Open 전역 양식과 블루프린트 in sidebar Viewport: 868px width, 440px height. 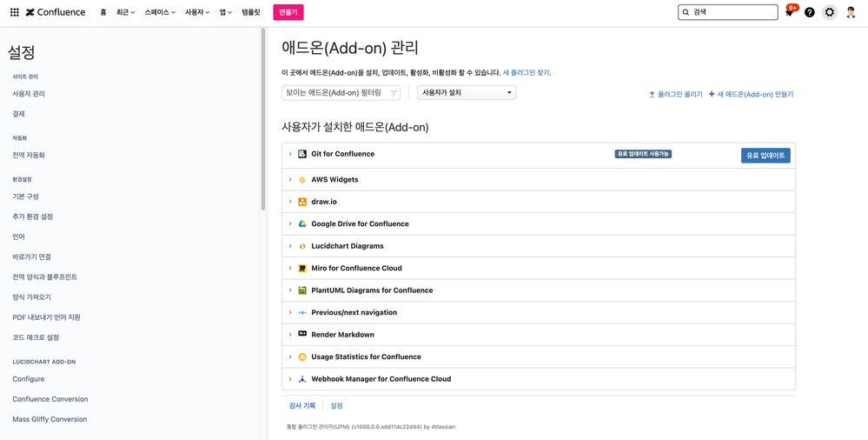pyautogui.click(x=45, y=277)
